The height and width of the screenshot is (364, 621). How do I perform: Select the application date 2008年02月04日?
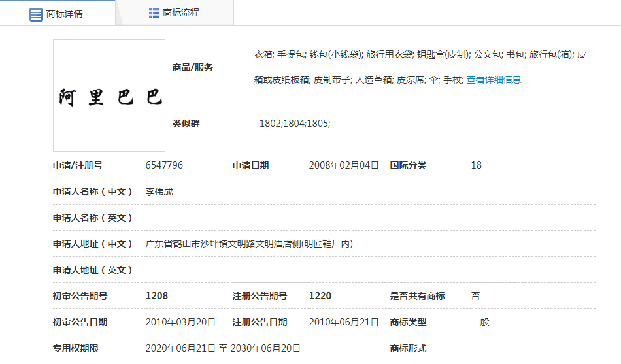(x=344, y=165)
